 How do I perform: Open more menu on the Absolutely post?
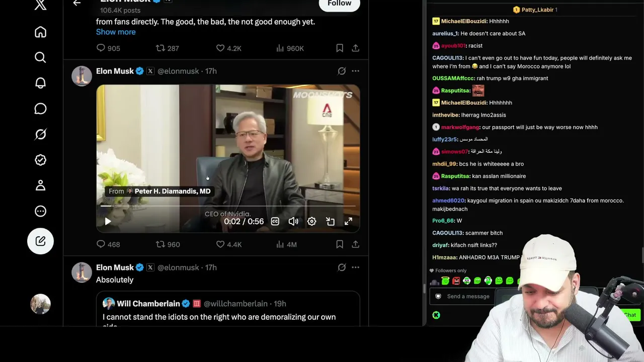(x=355, y=267)
